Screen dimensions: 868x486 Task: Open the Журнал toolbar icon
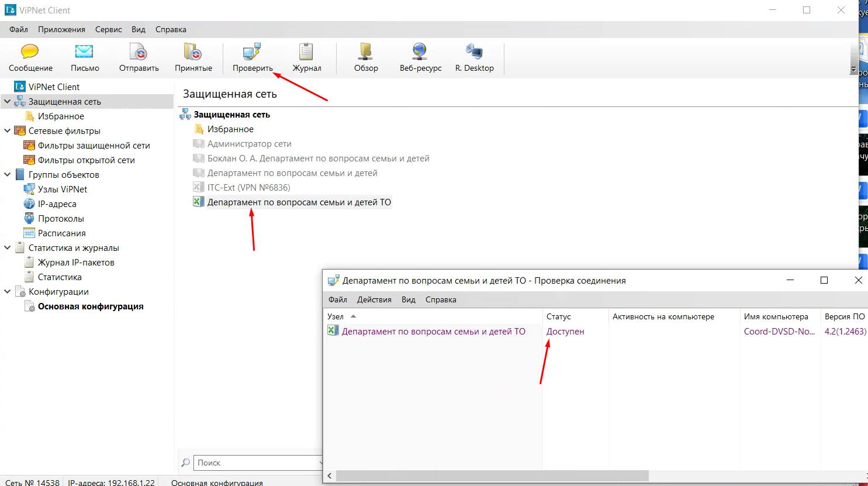pos(306,53)
